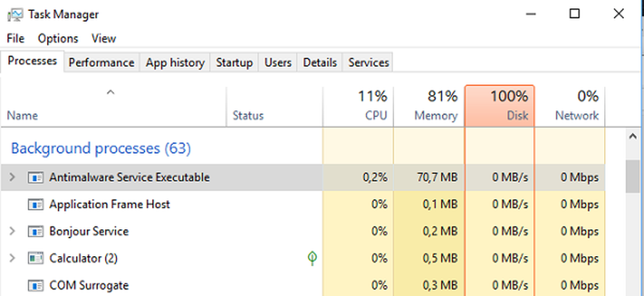The width and height of the screenshot is (644, 296).
Task: Open the View menu
Action: (104, 39)
